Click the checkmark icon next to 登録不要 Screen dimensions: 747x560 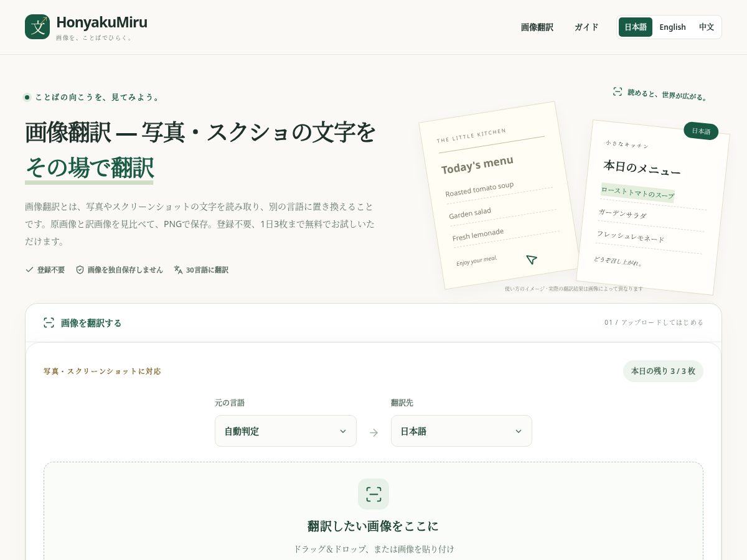29,269
